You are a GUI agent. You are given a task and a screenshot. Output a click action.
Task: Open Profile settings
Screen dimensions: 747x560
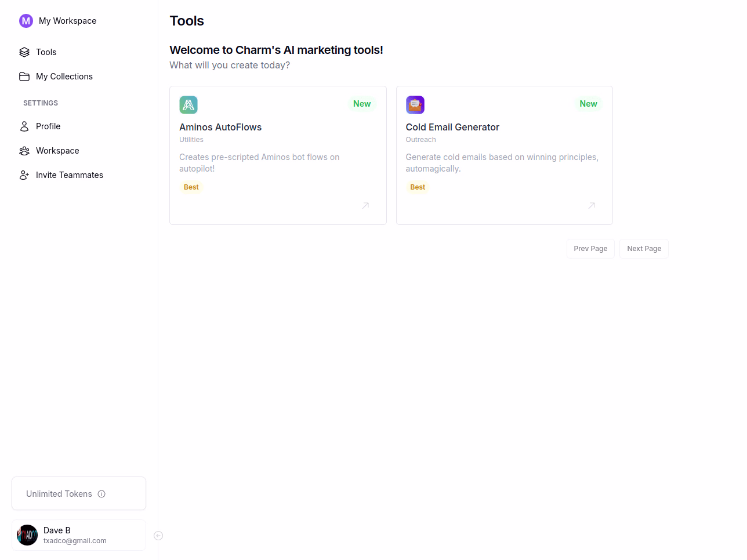coord(48,126)
